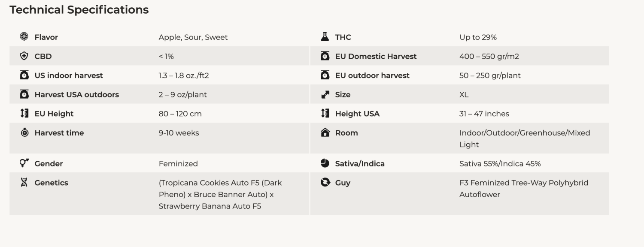Click the "Up to 29%" THC value
This screenshot has width=644, height=247.
coord(478,37)
